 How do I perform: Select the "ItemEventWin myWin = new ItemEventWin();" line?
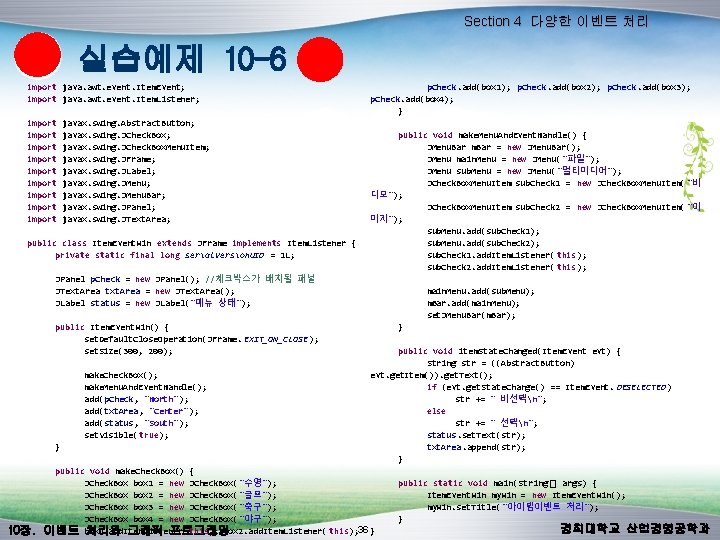pyautogui.click(x=526, y=495)
